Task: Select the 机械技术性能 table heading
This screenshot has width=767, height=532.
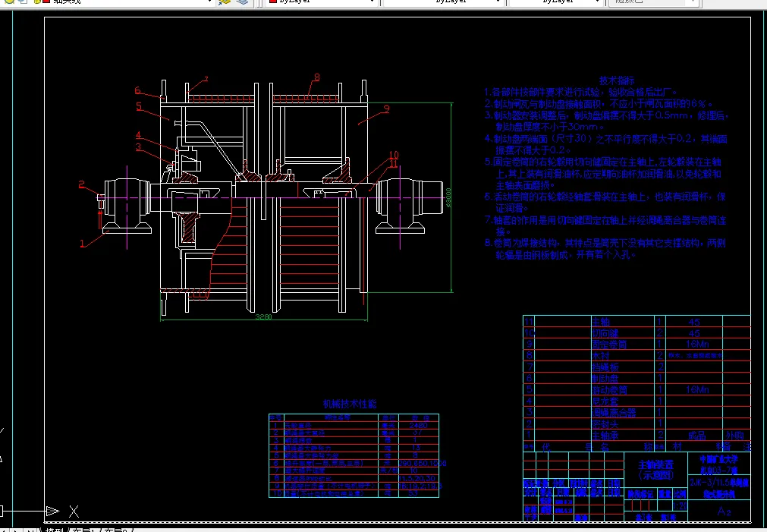Action: (x=350, y=405)
